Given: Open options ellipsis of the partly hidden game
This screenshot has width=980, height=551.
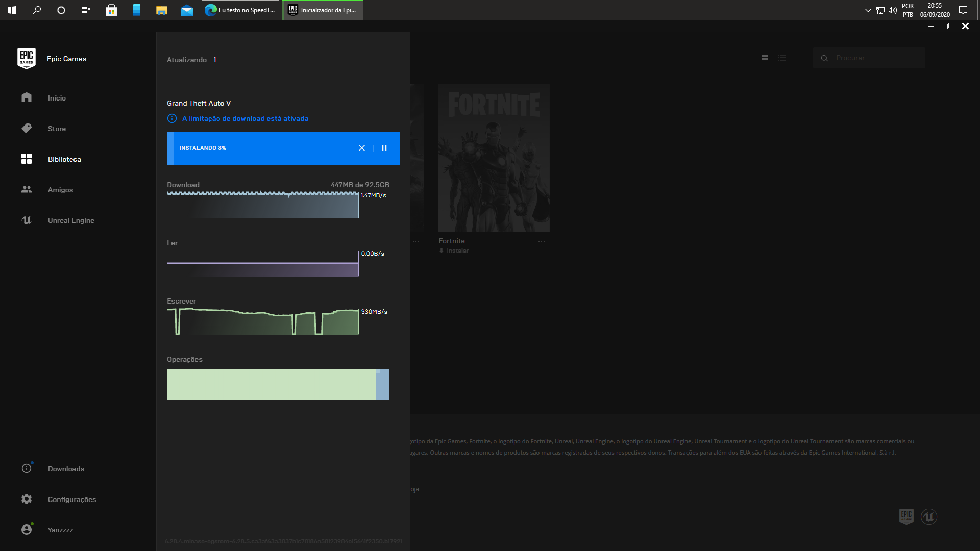Looking at the screenshot, I should 416,241.
